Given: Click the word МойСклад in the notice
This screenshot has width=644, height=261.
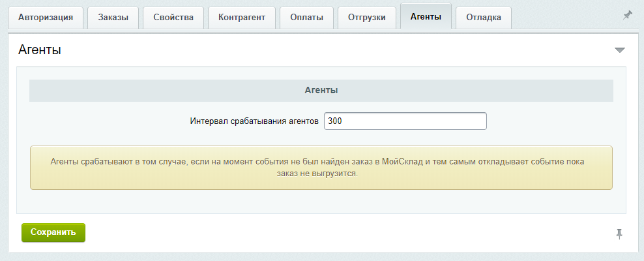Looking at the screenshot, I should pyautogui.click(x=403, y=161).
